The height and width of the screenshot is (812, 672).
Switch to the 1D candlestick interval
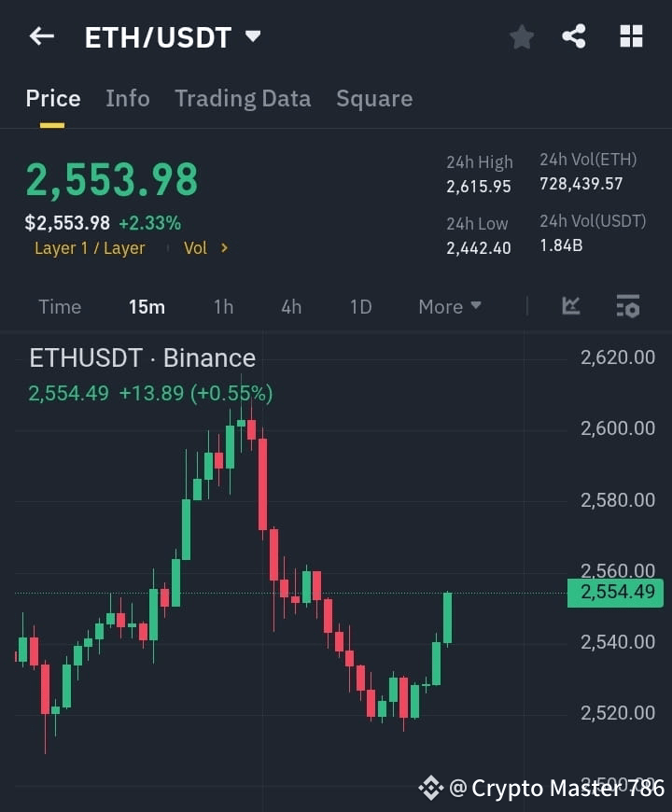360,306
